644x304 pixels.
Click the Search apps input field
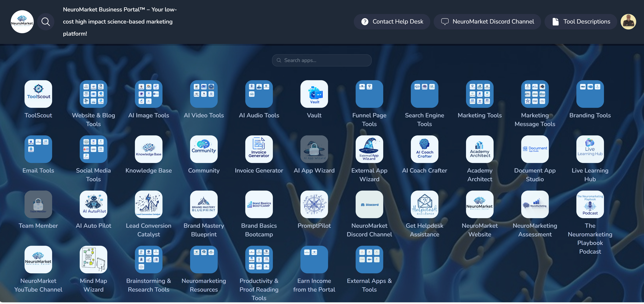point(322,60)
